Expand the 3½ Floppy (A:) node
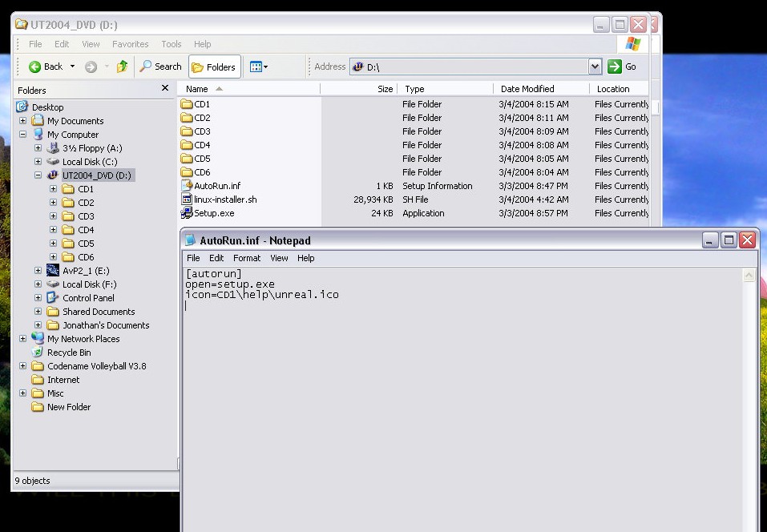 point(38,147)
